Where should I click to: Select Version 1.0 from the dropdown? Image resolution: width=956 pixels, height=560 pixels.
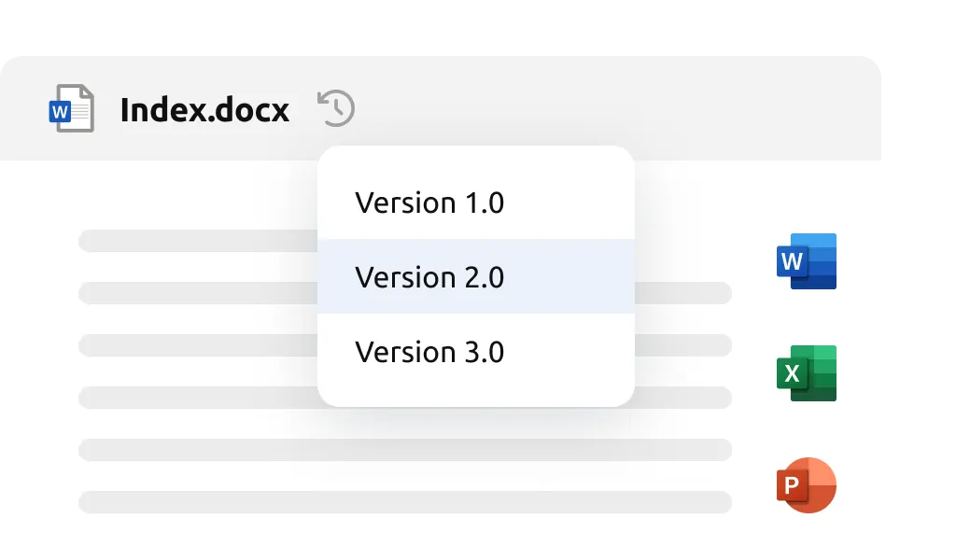point(429,203)
